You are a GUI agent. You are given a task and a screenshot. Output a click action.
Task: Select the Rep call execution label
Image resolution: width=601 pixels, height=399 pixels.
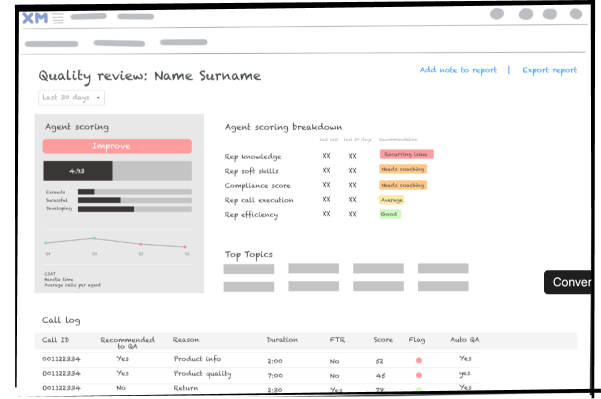coord(259,200)
